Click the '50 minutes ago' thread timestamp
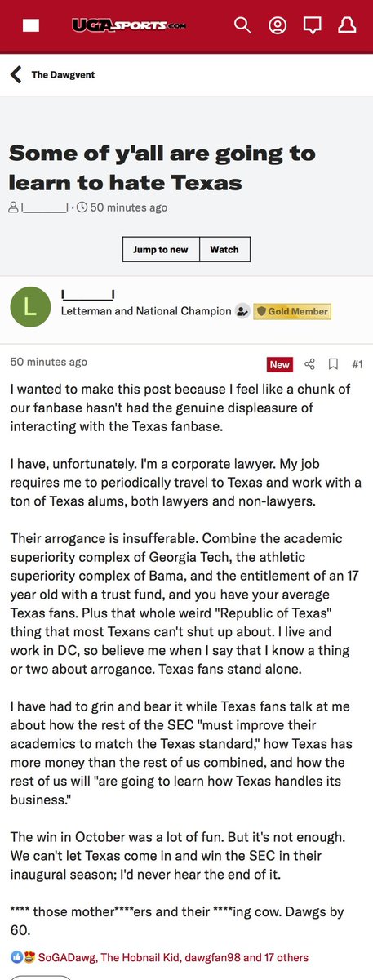 [x=128, y=207]
